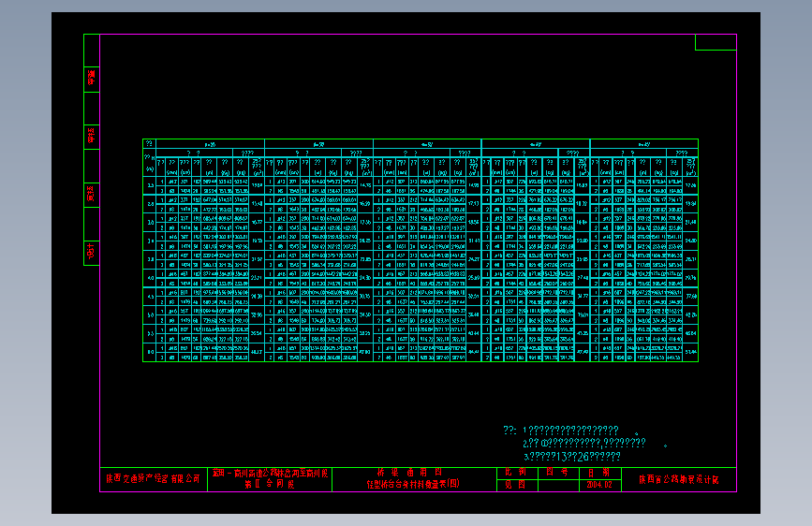The height and width of the screenshot is (526, 812).
Task: Select the 桥梁通用图 drawing title text
Action: 409,472
